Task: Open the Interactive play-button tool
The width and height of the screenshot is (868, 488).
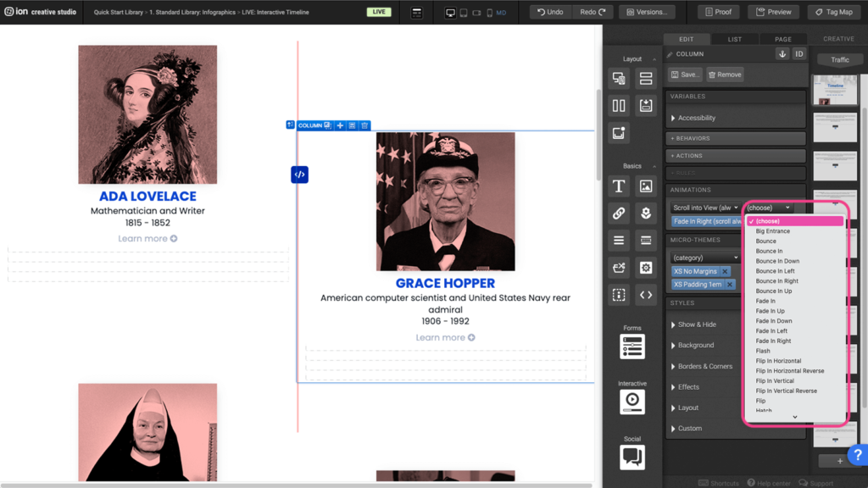Action: point(632,402)
